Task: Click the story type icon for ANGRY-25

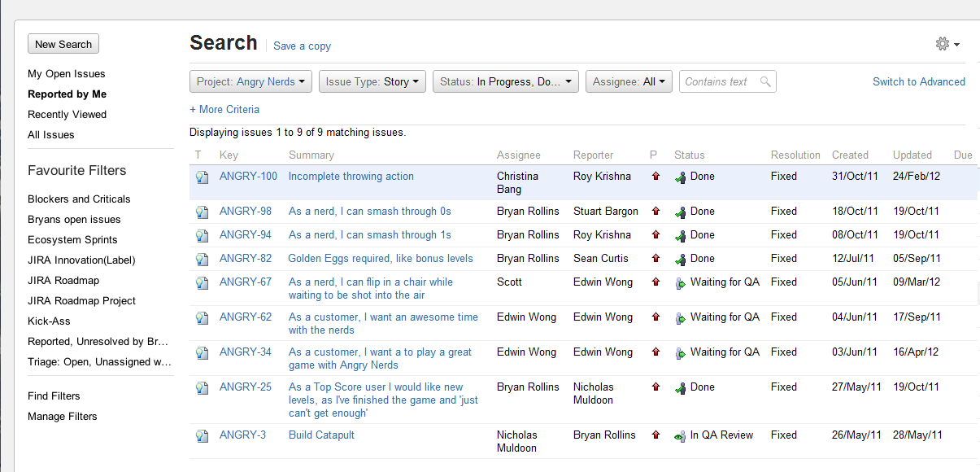Action: [x=202, y=388]
